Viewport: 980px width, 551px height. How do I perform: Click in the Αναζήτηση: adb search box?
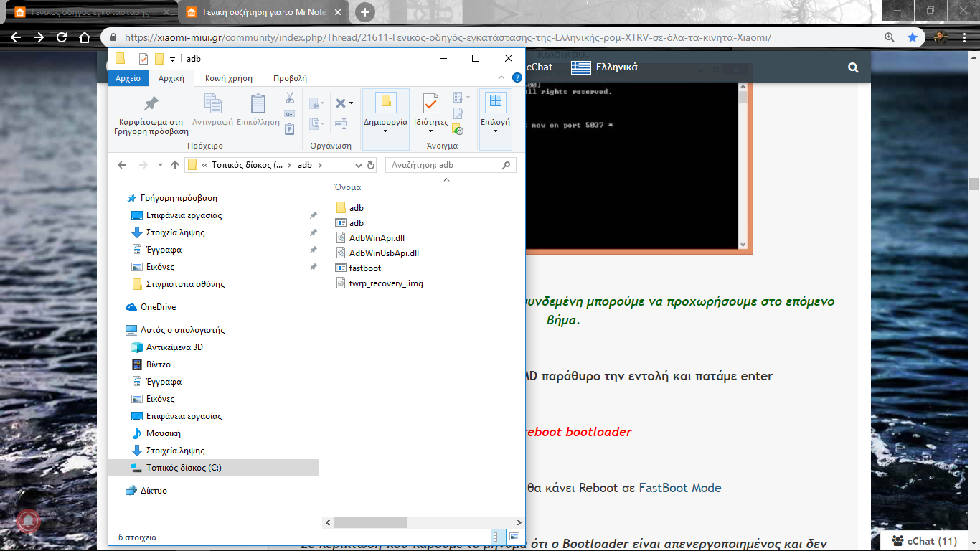445,165
